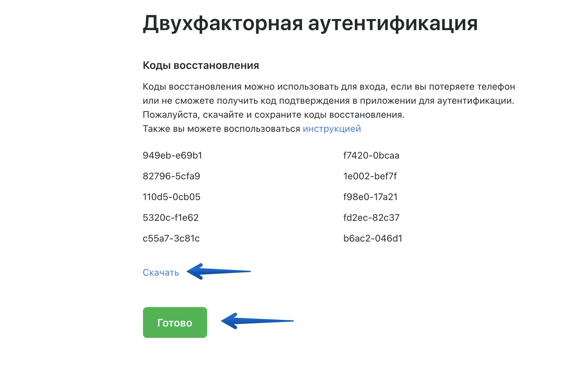Select recovery code 949eb-e69b1

[172, 156]
